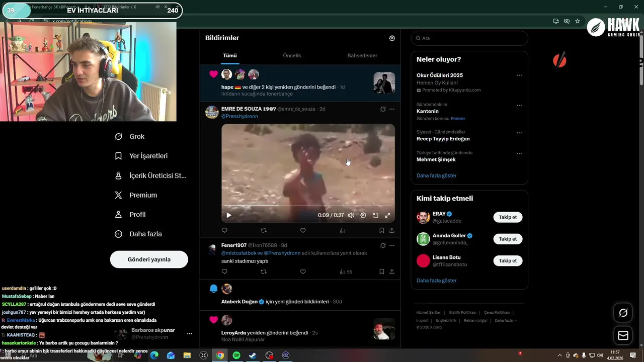The width and height of the screenshot is (644, 362).
Task: Like Fener1907's post
Action: (303, 271)
